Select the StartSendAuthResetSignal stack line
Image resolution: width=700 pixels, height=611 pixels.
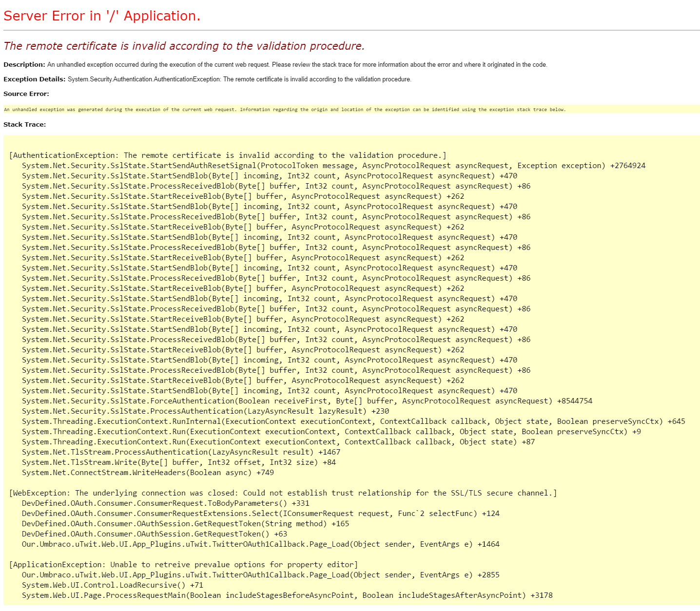click(x=333, y=166)
